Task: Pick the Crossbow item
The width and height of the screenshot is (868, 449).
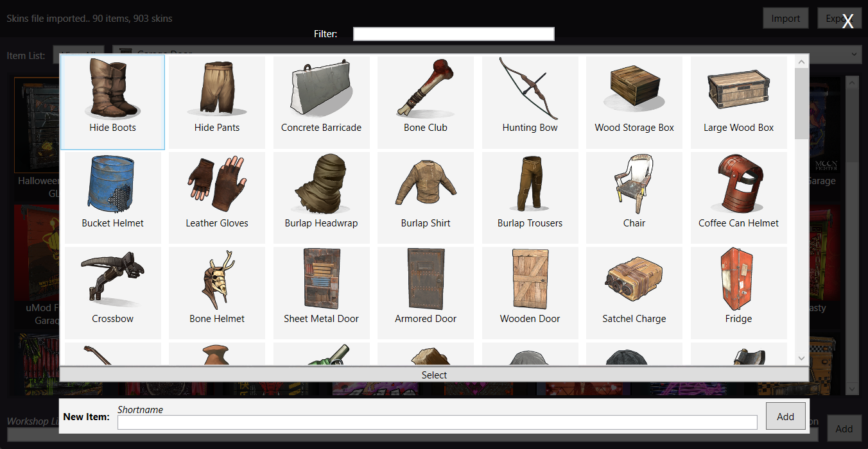Action: (x=112, y=293)
